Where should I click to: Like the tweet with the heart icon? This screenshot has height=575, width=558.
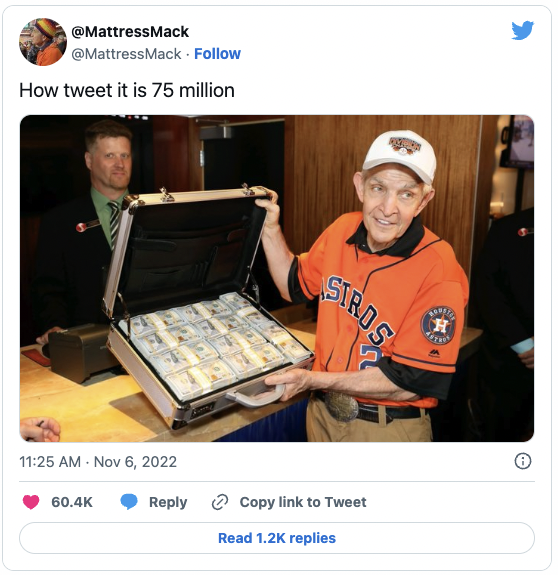[x=31, y=502]
